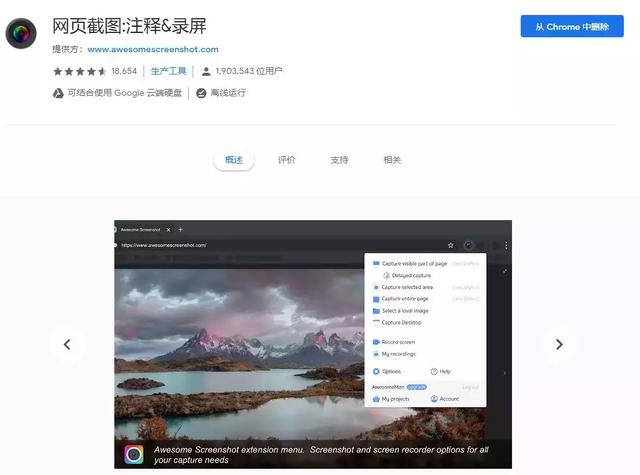Viewport: 640px width, 475px height.
Task: Click the Record screen camera icon
Action: [376, 342]
